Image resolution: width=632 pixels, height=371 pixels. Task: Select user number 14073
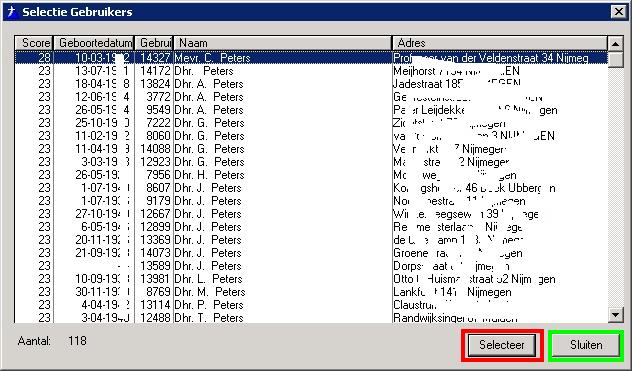coord(311,253)
